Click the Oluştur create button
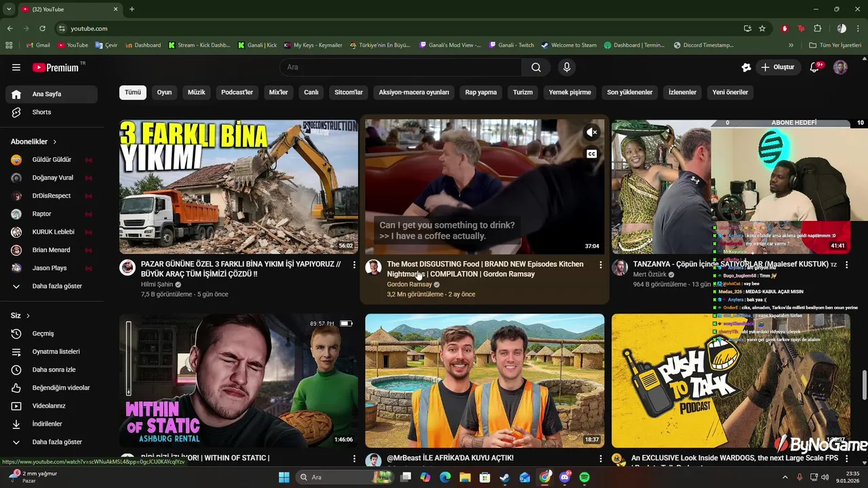 click(x=778, y=67)
